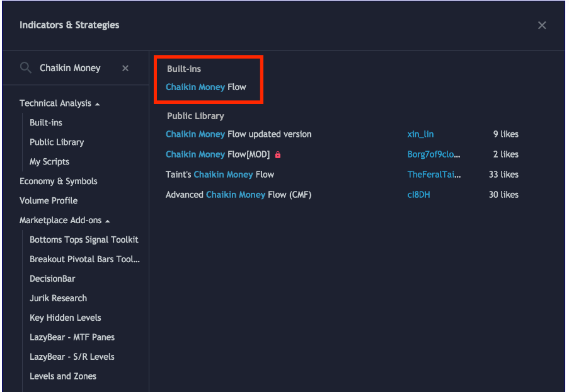Clear the Chaikin Money search text
The image size is (569, 392).
click(125, 68)
